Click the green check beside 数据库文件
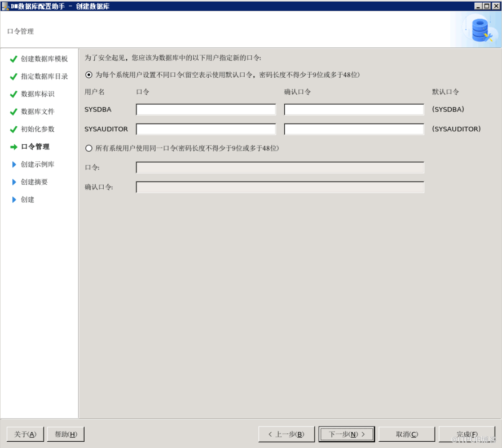Image resolution: width=502 pixels, height=448 pixels. tap(14, 112)
